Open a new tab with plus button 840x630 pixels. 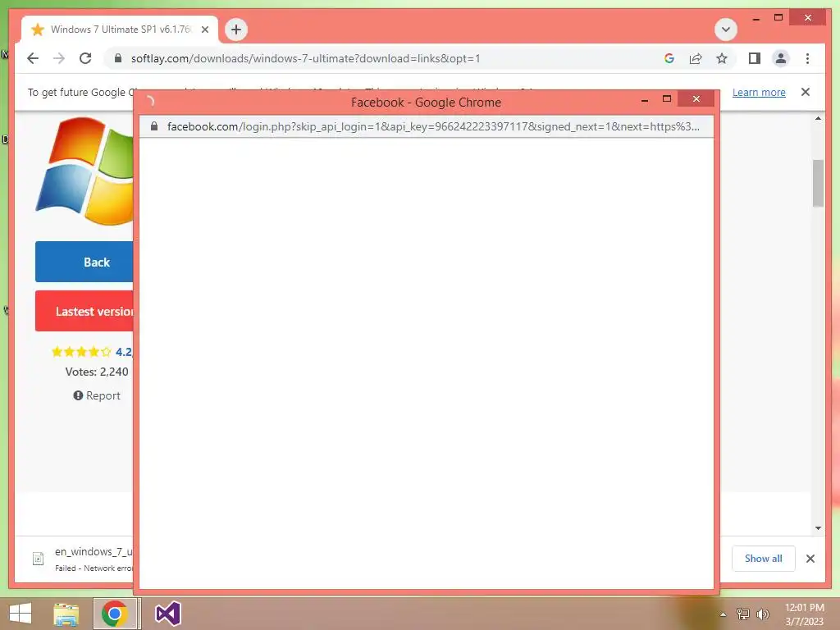coord(236,30)
